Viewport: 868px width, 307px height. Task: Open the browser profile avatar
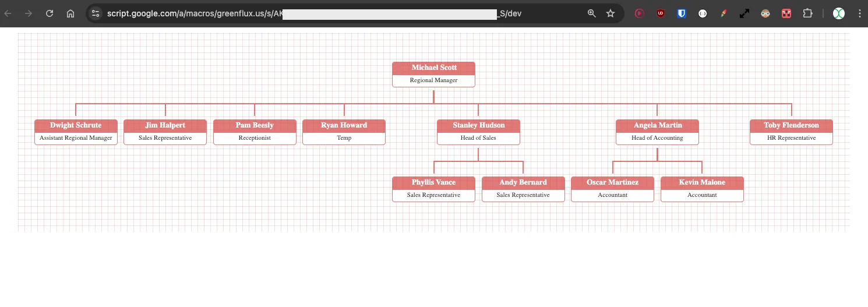click(838, 13)
